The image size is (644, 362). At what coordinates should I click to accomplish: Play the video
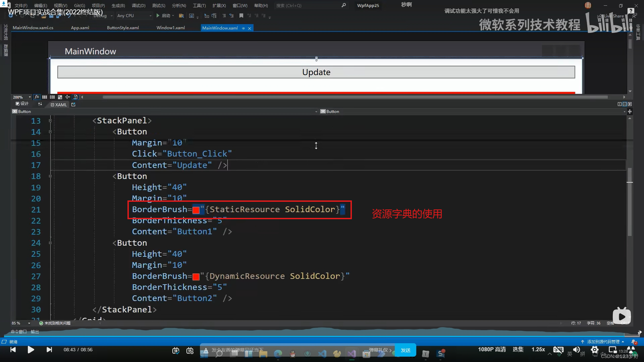point(31,350)
